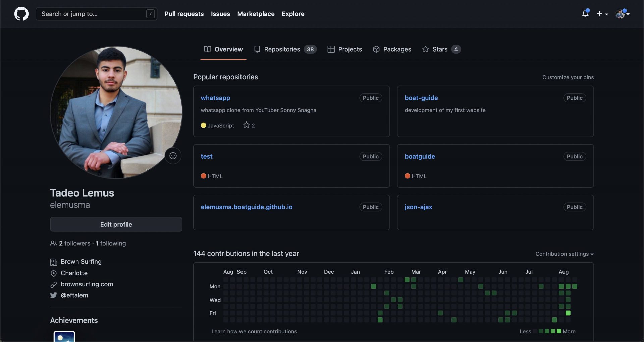The width and height of the screenshot is (644, 342).
Task: Switch to the Projects tab
Action: point(345,49)
